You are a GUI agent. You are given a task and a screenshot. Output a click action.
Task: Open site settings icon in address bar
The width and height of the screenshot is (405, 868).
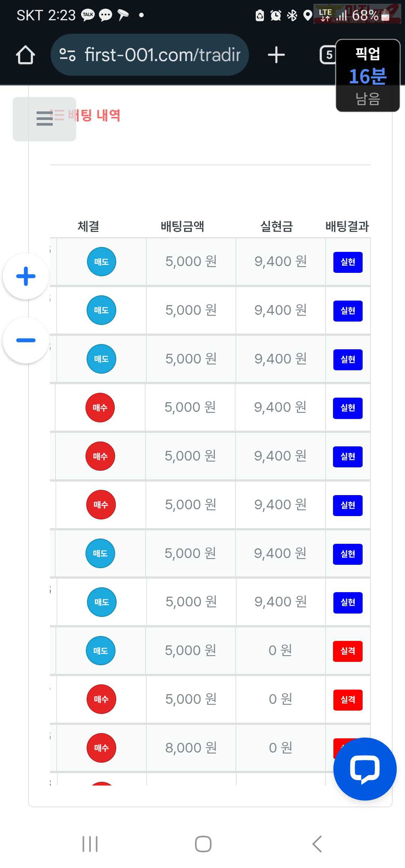[67, 55]
